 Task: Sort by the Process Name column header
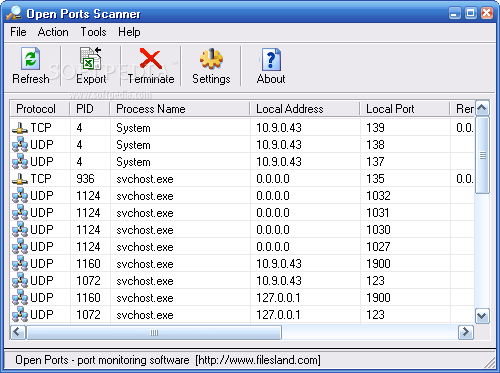click(180, 109)
